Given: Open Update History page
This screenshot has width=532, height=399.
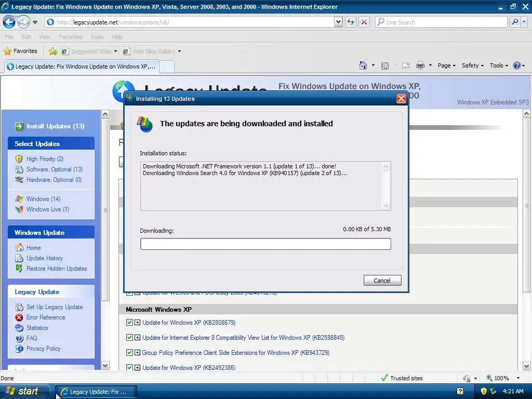Looking at the screenshot, I should coord(45,258).
